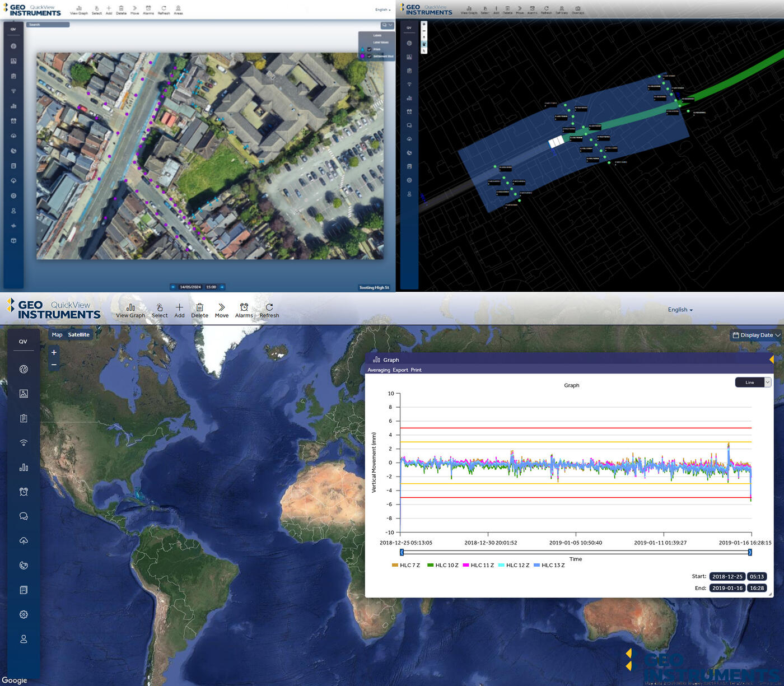Switch to the Satellite map tab
Viewport: 784px width, 686px height.
click(78, 334)
